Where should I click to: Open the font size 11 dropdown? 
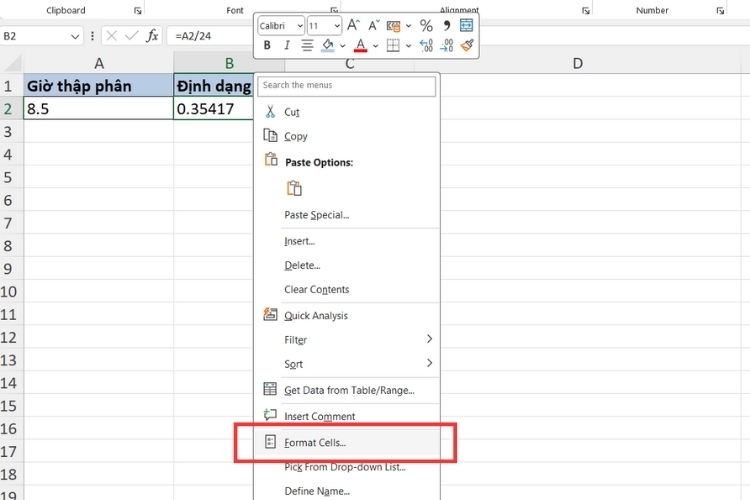click(337, 26)
